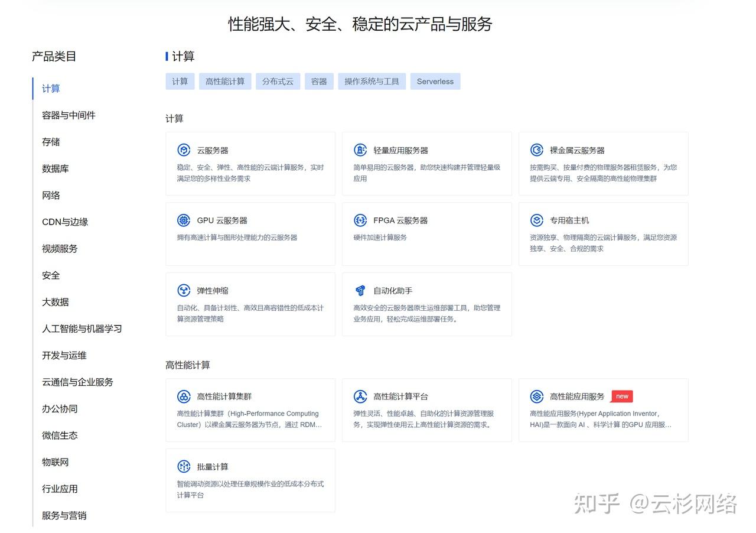Select the 弹性伸缩 icon
The image size is (756, 533).
(184, 290)
